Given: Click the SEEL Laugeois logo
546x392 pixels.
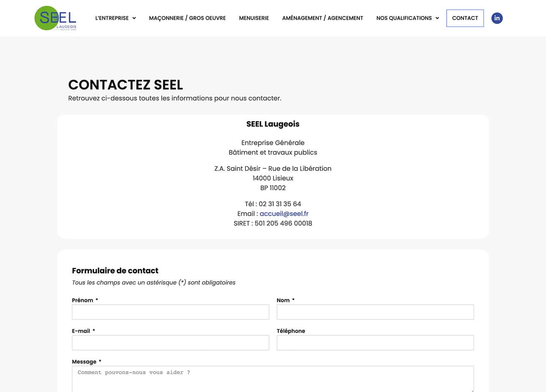Looking at the screenshot, I should click(x=55, y=18).
